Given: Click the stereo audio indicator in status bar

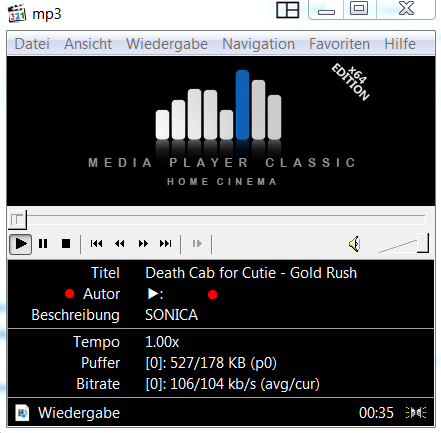Looking at the screenshot, I should pos(416,413).
